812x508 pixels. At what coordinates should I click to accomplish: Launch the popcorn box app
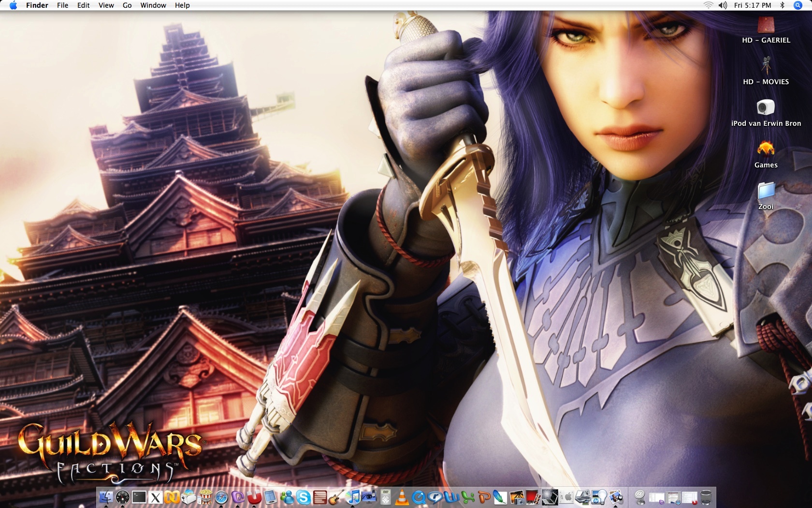coord(205,497)
